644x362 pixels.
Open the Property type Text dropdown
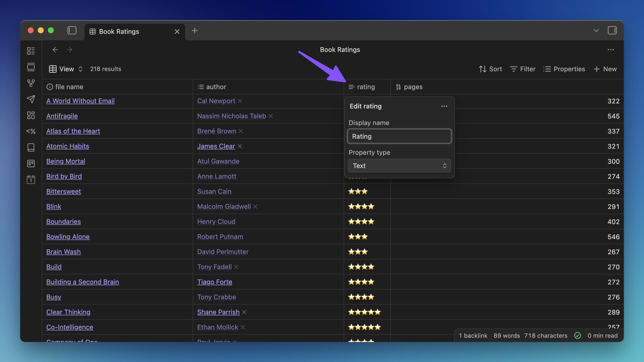tap(399, 166)
